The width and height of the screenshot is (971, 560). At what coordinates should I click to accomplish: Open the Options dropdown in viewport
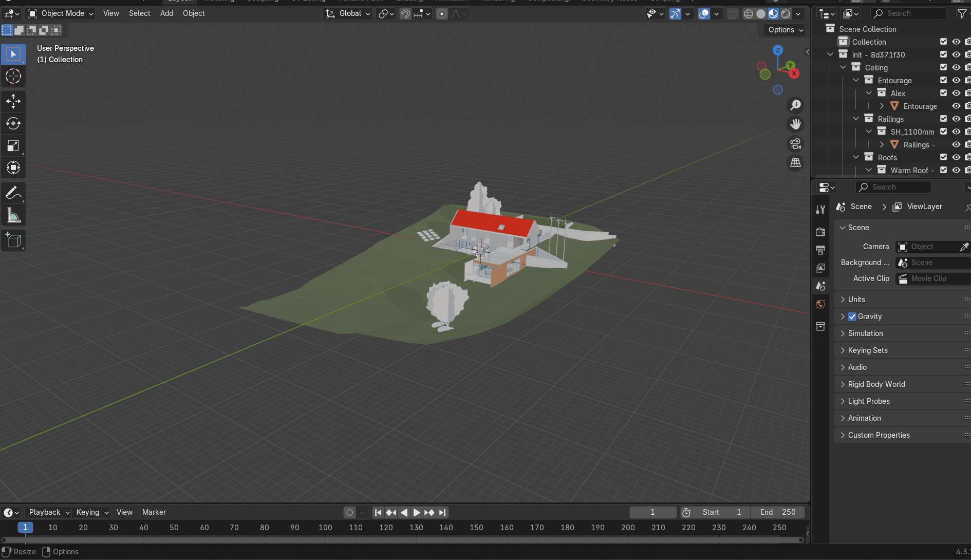(x=785, y=30)
